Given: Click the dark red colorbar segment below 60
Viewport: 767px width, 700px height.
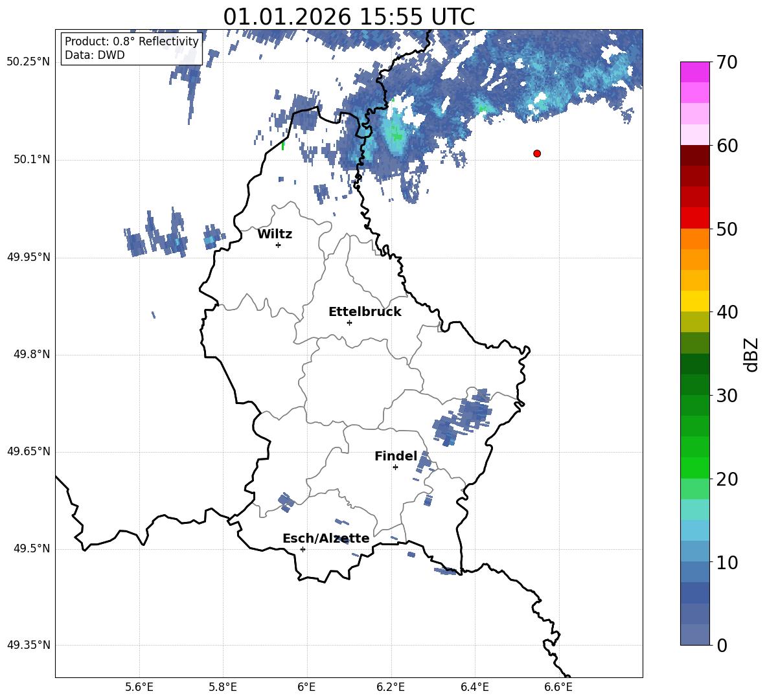Looking at the screenshot, I should [x=694, y=155].
